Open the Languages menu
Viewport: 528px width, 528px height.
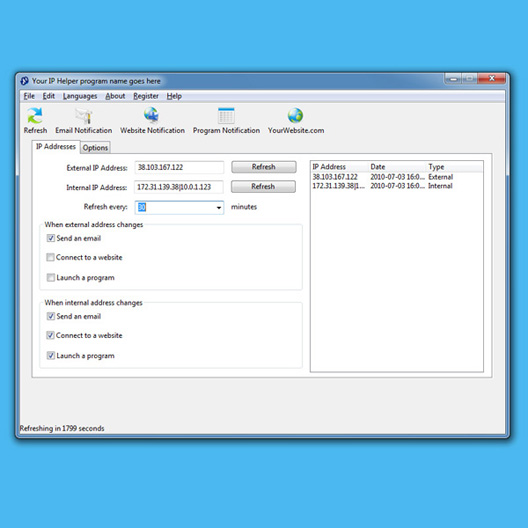tap(80, 96)
